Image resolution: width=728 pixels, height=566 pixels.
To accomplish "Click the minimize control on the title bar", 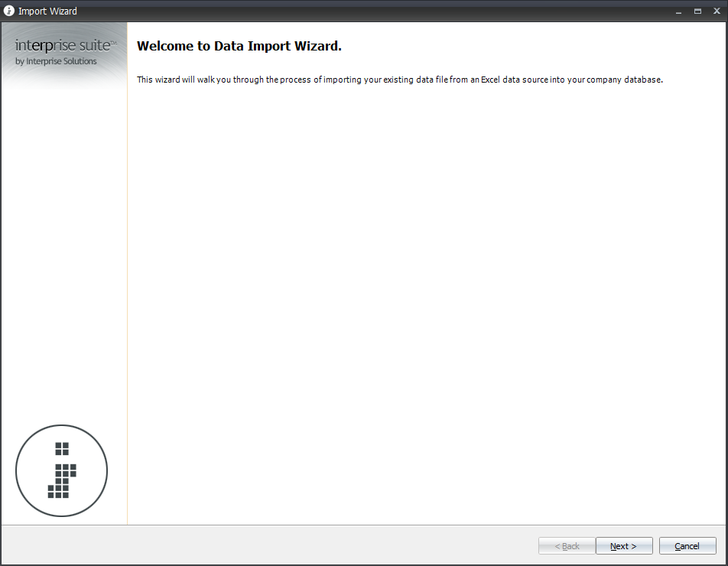I will 678,11.
